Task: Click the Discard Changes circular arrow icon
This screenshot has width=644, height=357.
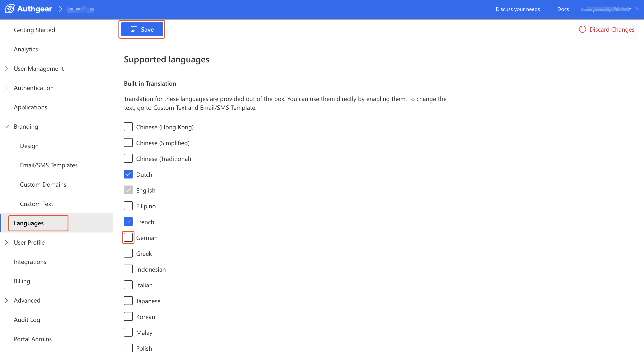Action: (582, 29)
